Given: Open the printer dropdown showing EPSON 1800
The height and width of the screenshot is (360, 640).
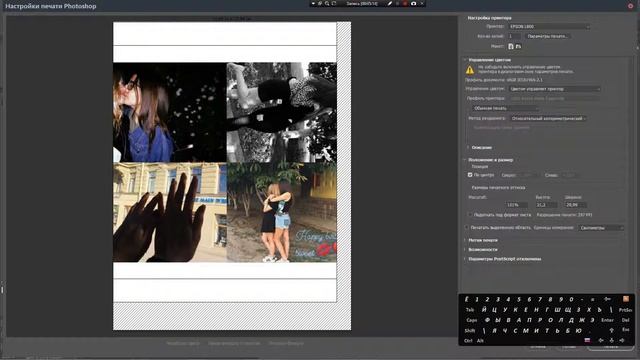Looking at the screenshot, I should [x=549, y=27].
